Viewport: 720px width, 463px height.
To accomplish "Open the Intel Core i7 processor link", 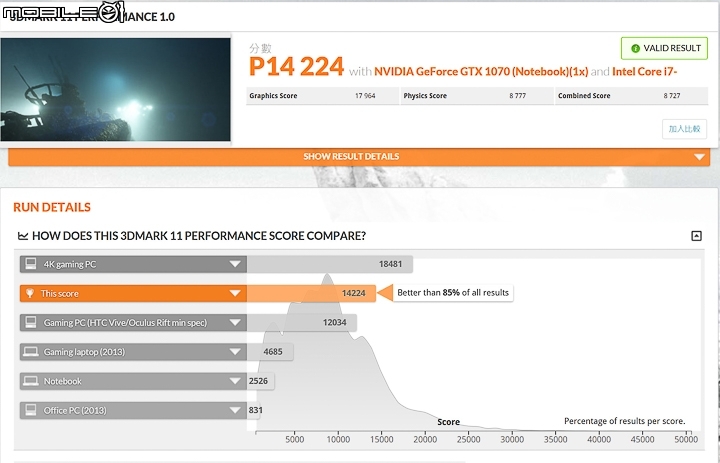I will click(645, 72).
